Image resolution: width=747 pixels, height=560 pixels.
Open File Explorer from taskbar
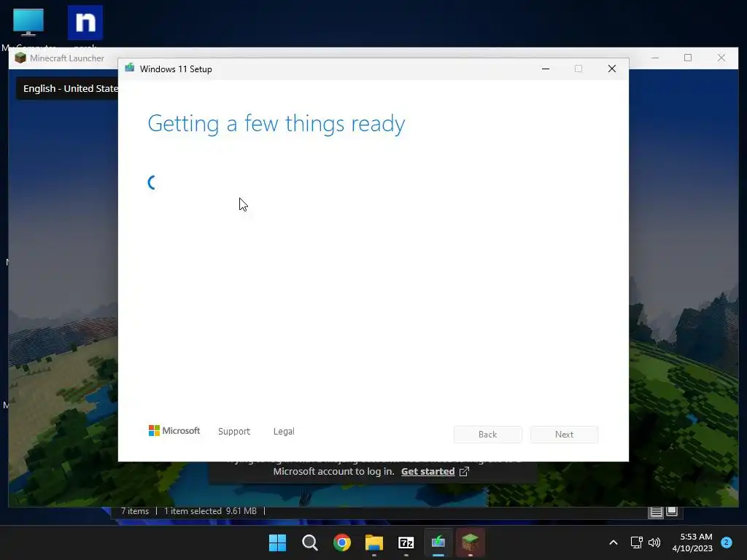point(374,542)
